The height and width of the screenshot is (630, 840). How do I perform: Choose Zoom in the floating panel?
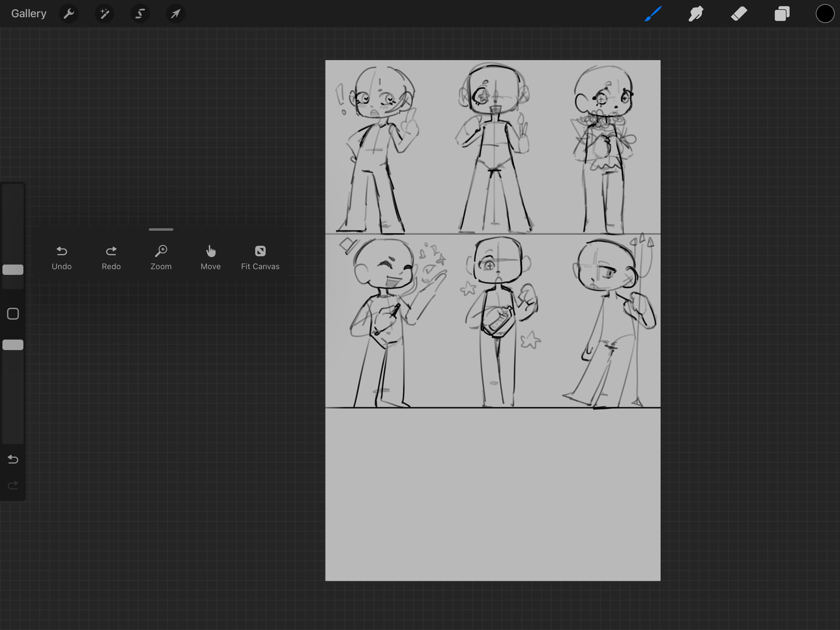161,257
